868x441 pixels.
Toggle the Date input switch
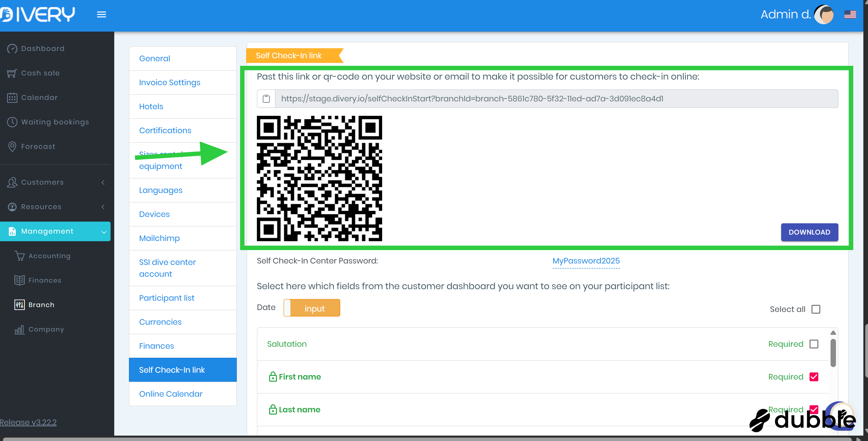pos(312,308)
